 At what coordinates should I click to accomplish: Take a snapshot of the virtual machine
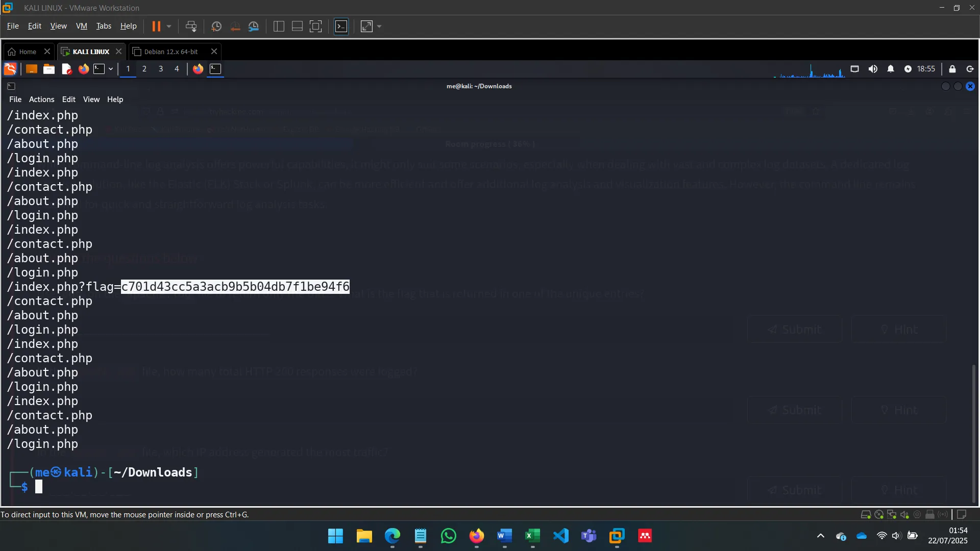(216, 26)
